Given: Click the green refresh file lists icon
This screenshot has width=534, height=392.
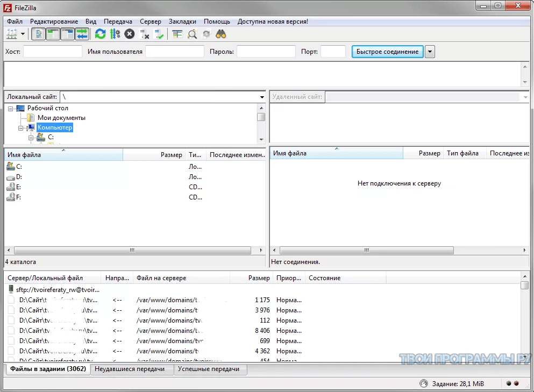Looking at the screenshot, I should tap(100, 34).
